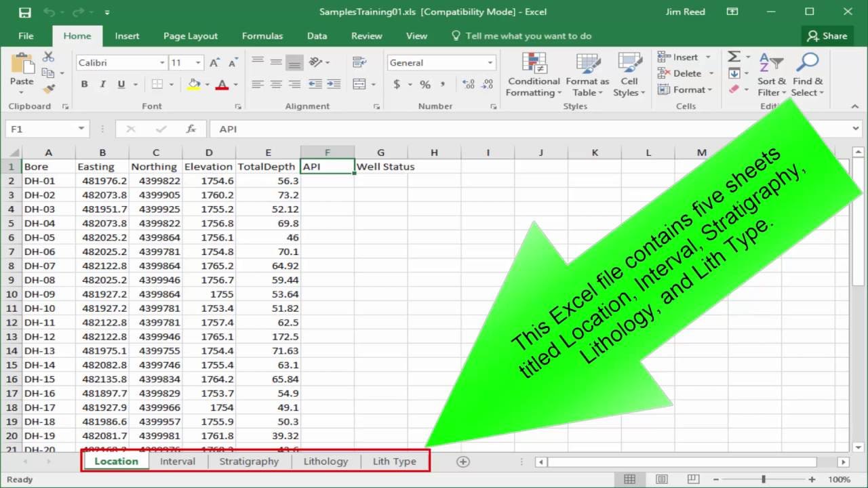Click the Decrease Indent icon

pos(315,84)
